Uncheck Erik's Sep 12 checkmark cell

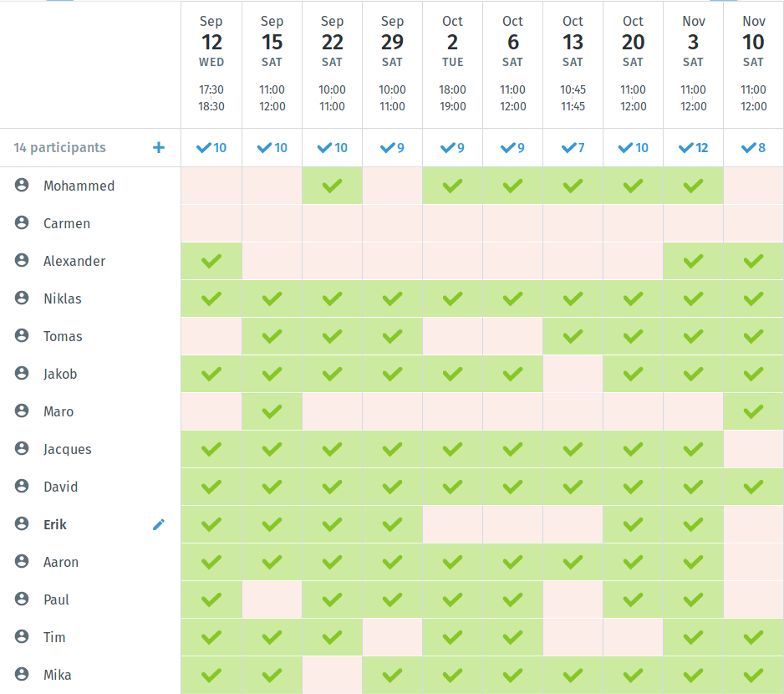(x=211, y=524)
